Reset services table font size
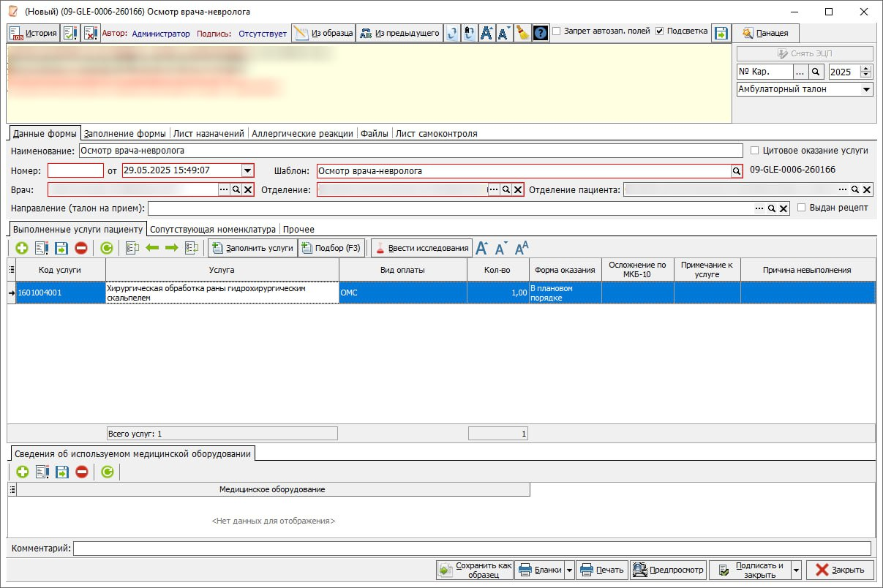The image size is (883, 588). tap(522, 248)
